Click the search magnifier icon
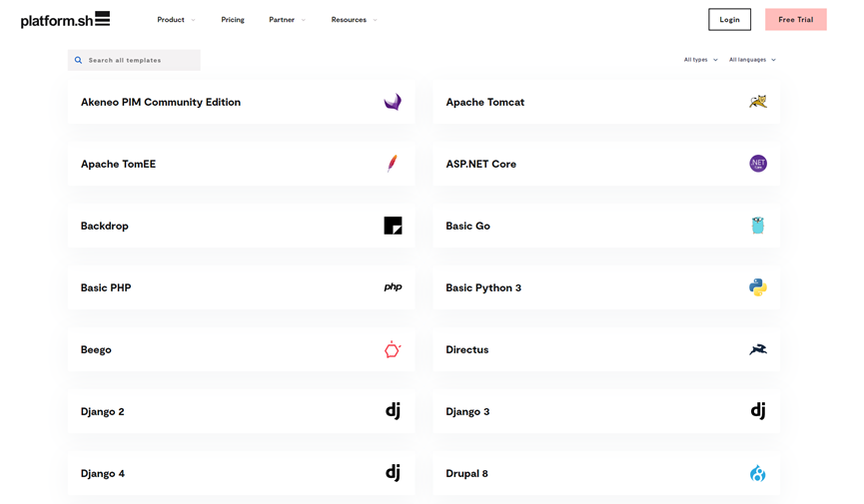 (78, 60)
